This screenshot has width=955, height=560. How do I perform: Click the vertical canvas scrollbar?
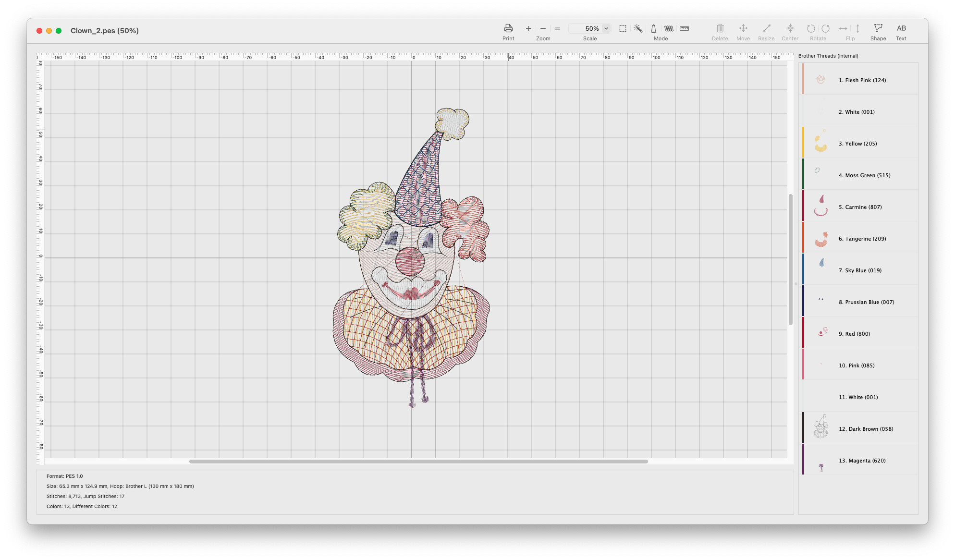click(x=790, y=259)
